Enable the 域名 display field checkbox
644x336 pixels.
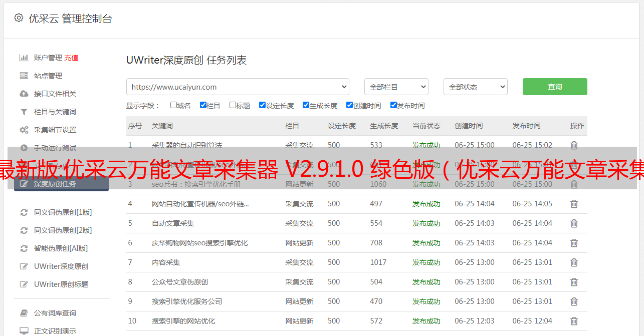tap(173, 105)
